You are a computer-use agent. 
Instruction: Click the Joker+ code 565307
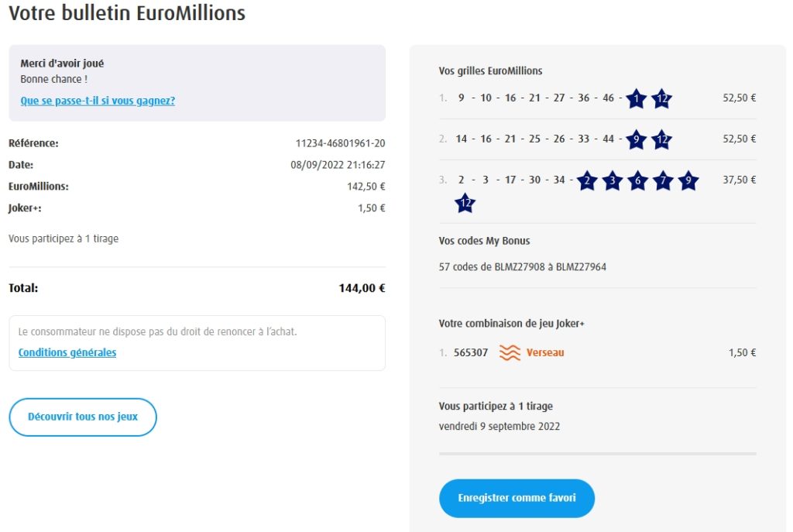[471, 352]
